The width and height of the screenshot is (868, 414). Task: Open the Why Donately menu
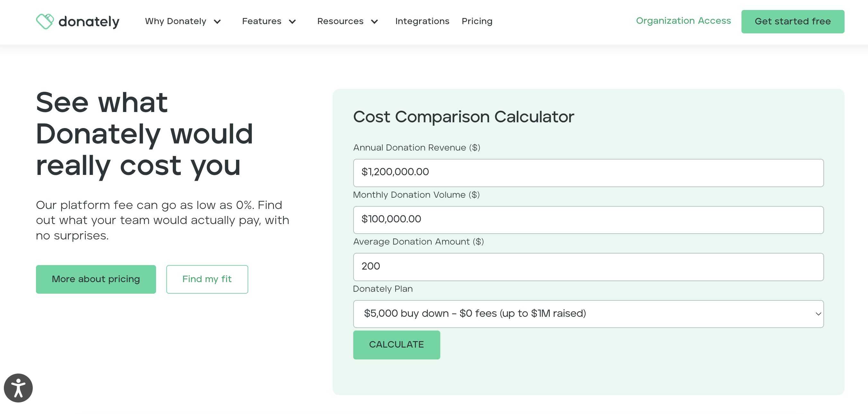tap(176, 21)
